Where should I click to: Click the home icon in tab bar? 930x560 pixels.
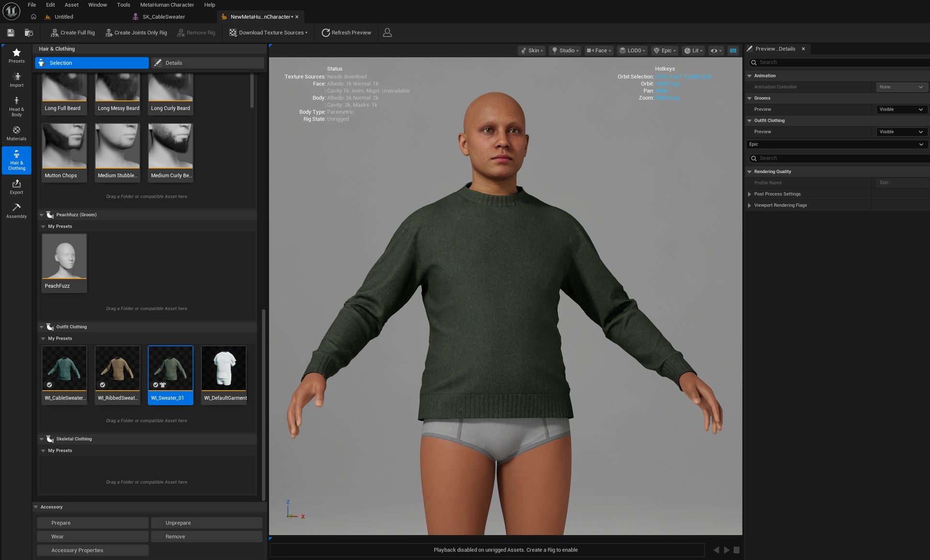click(33, 16)
